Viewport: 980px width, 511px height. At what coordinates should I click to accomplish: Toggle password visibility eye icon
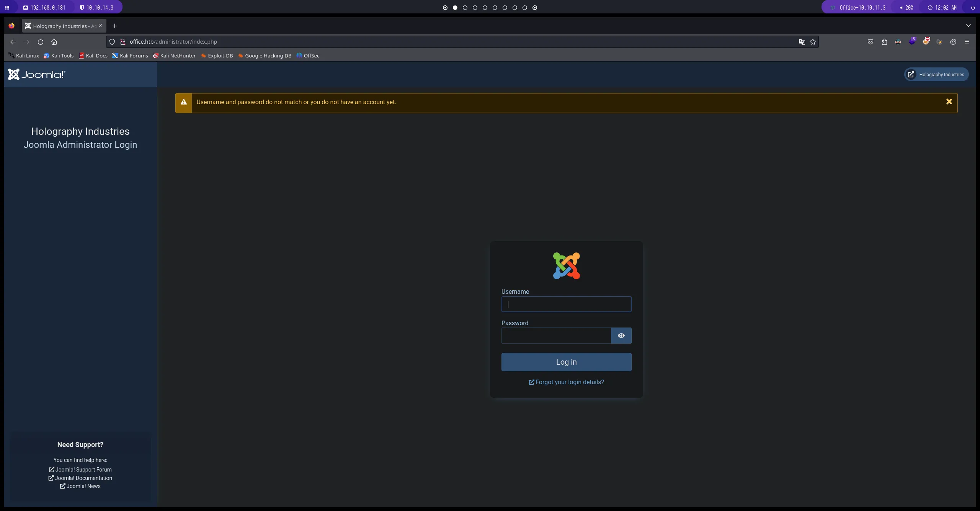(621, 336)
